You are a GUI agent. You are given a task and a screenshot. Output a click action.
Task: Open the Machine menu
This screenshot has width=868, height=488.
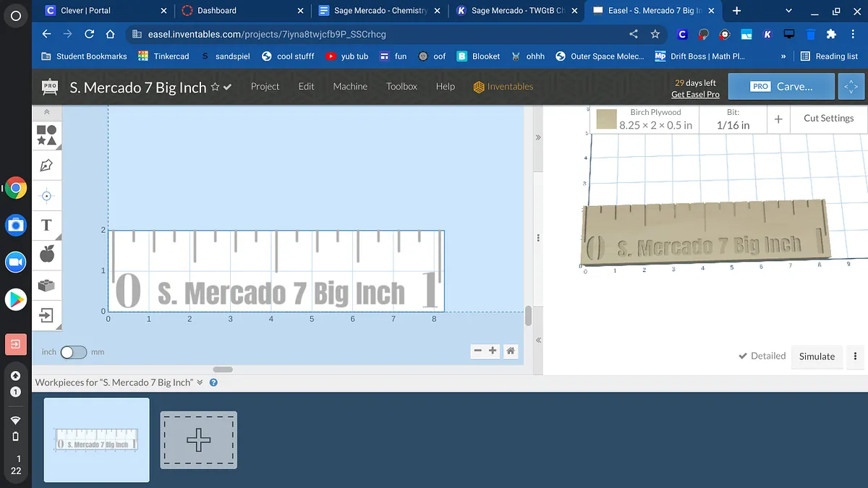pyautogui.click(x=350, y=86)
